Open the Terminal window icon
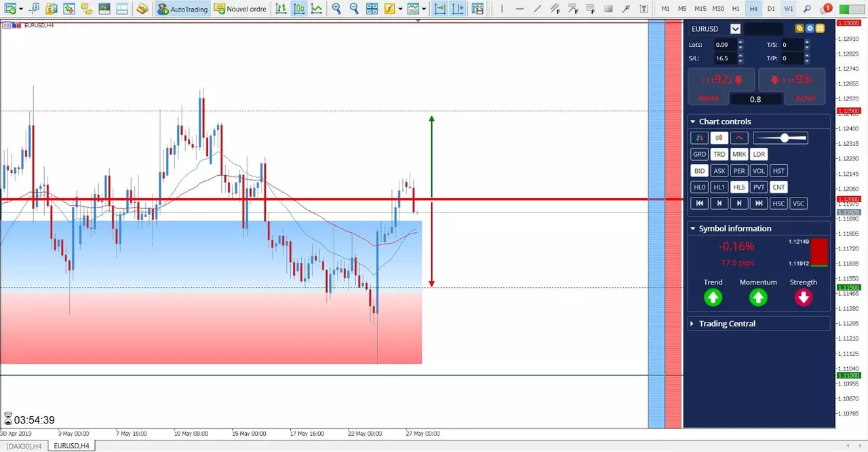The width and height of the screenshot is (868, 452). click(x=104, y=9)
